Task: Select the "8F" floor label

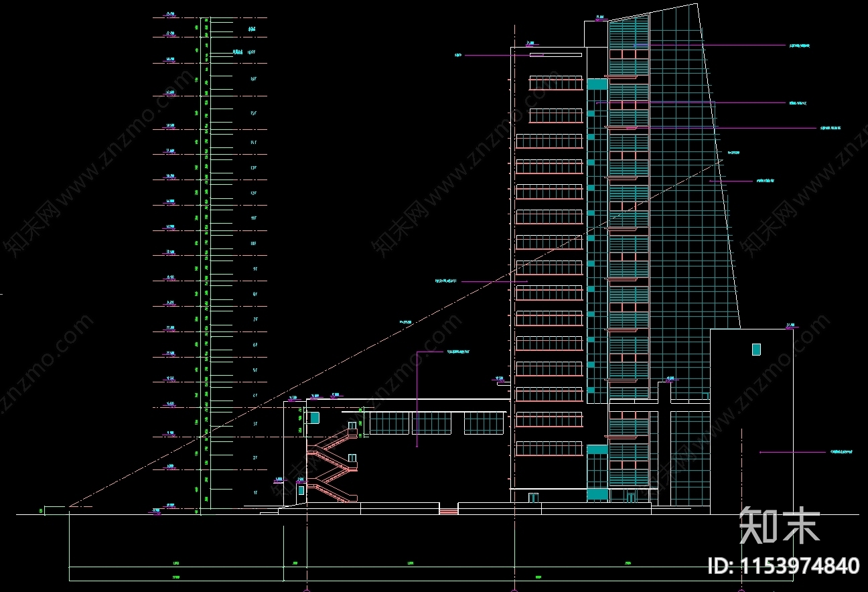Action: click(255, 294)
